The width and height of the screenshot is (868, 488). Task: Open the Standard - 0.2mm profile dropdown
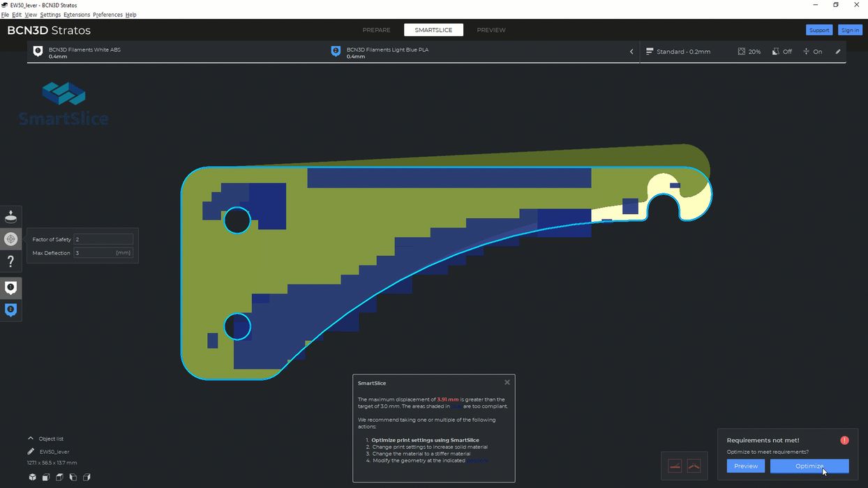pos(678,52)
